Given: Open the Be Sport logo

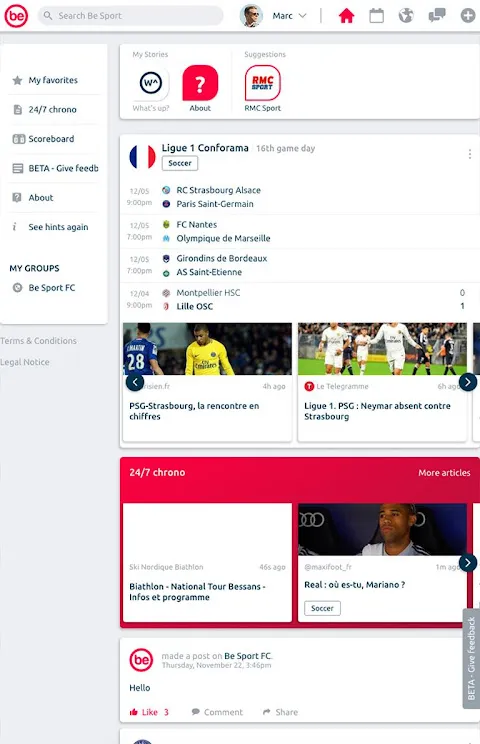Looking at the screenshot, I should click(x=16, y=16).
